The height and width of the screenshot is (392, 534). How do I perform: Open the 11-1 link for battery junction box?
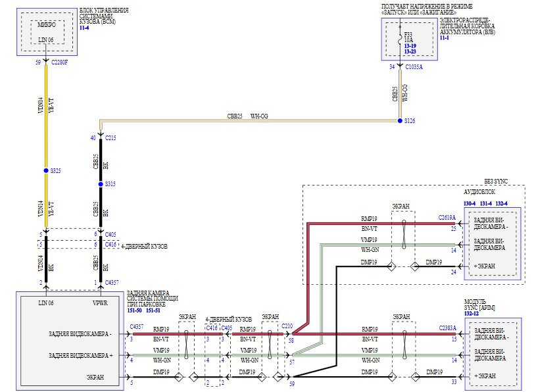444,37
